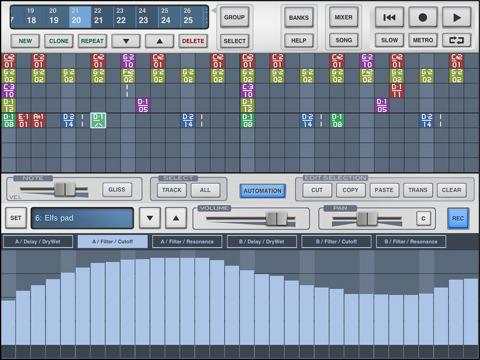Tap the SELECT button below GROUP
This screenshot has height=360, width=480.
coord(234,41)
